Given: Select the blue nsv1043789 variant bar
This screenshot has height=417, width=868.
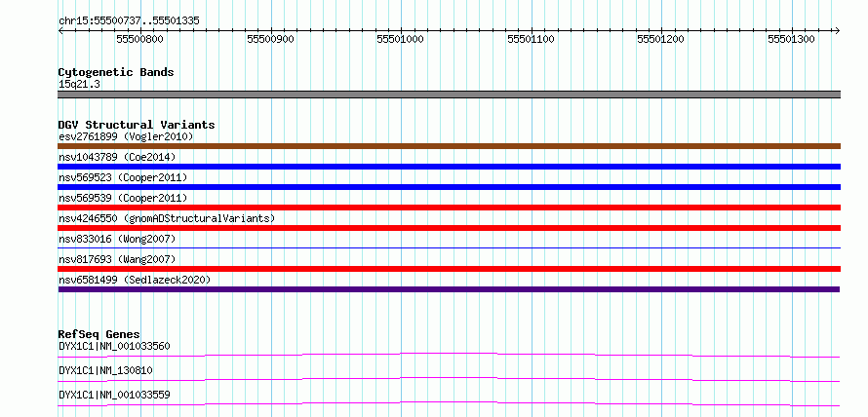Looking at the screenshot, I should coord(449,167).
